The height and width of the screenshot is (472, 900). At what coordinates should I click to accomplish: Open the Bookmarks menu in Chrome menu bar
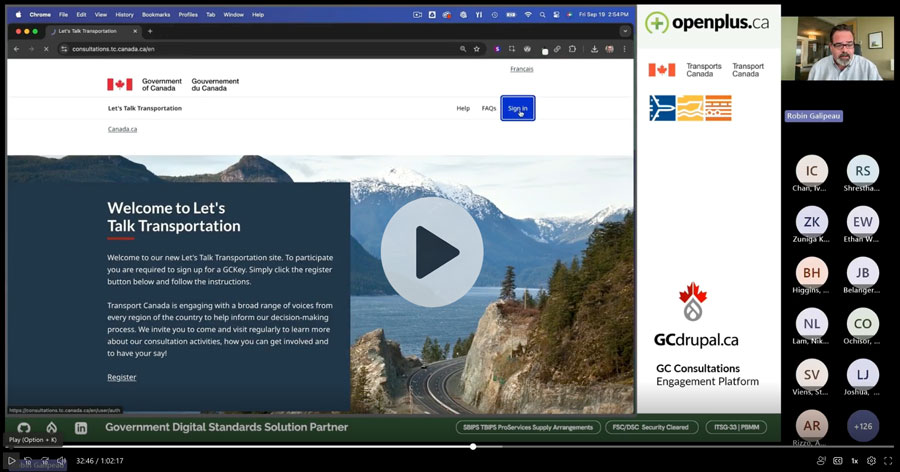pos(156,15)
